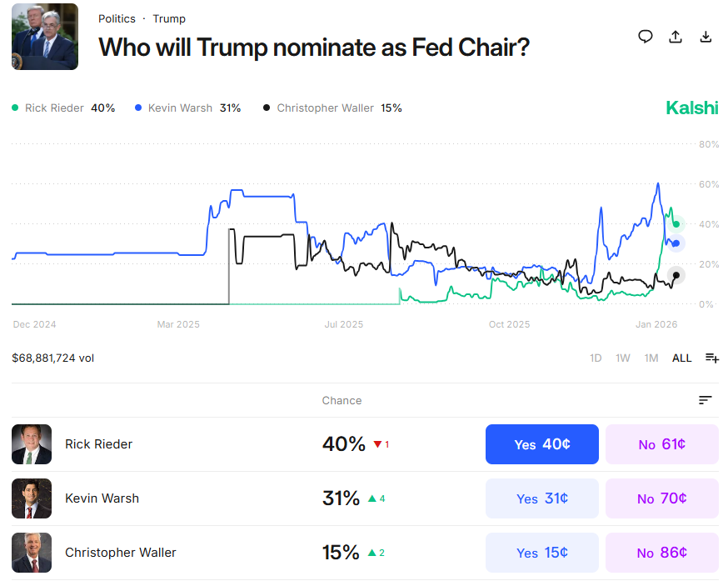Viewport: 728px width, 586px height.
Task: Click the market header photo thumbnail
Action: (45, 37)
